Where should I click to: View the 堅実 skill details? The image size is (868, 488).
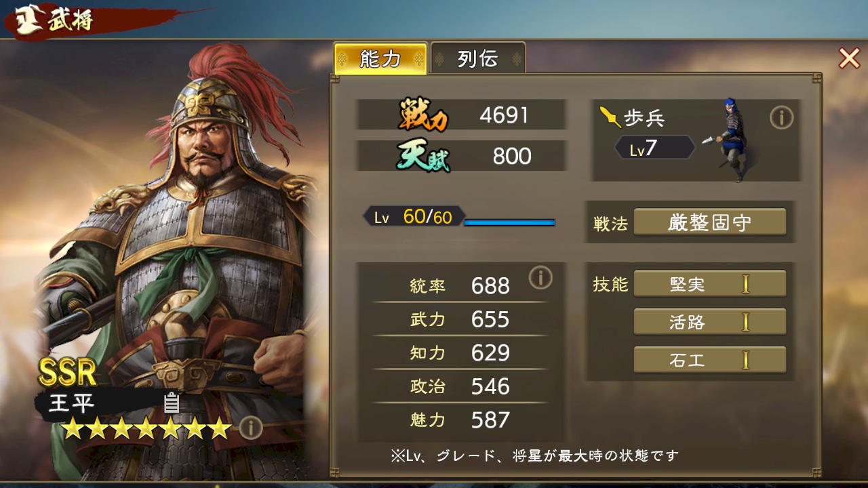(x=710, y=284)
